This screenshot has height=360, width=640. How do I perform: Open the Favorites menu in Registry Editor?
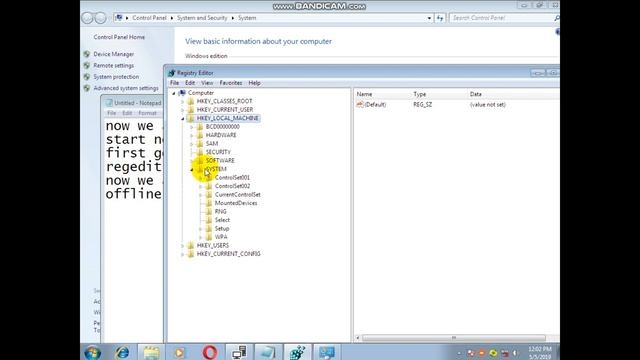point(231,83)
